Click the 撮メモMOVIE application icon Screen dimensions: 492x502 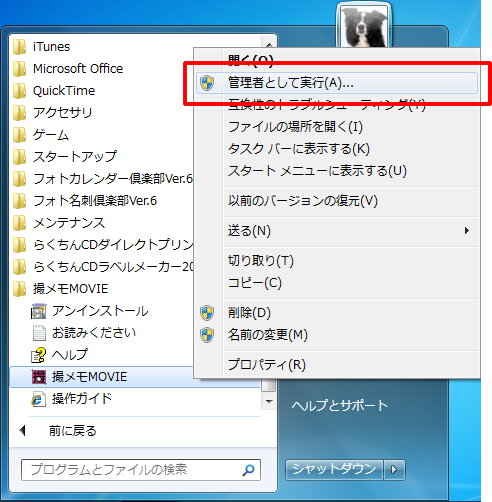click(39, 377)
